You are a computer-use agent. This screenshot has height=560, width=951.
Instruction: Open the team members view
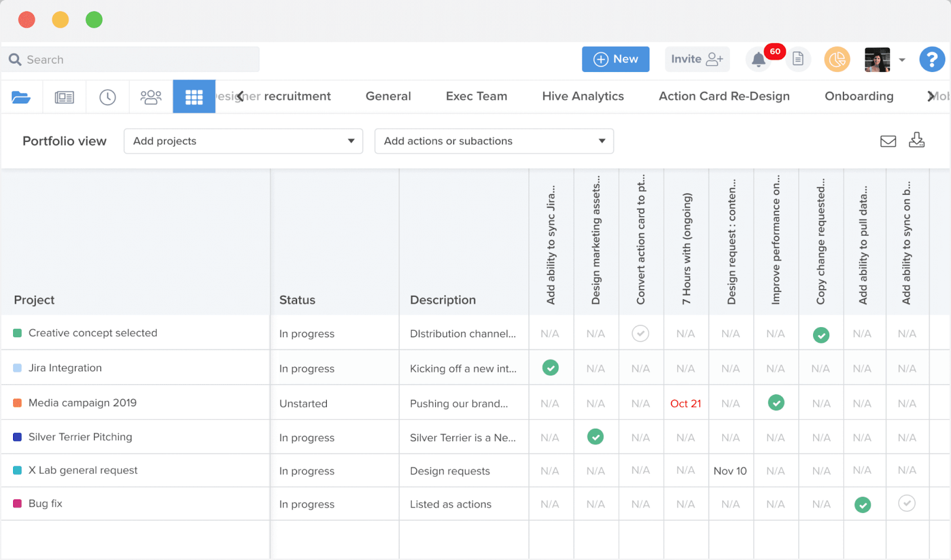pyautogui.click(x=150, y=96)
